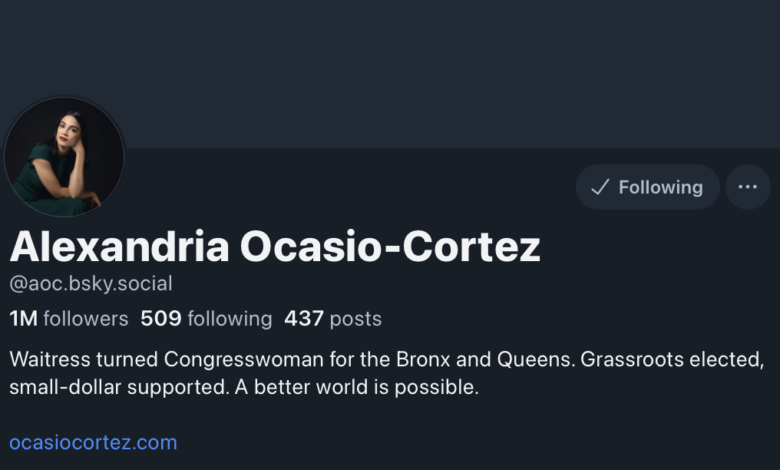Image resolution: width=780 pixels, height=470 pixels.
Task: Open the ocasiocortez.com website link
Action: (x=93, y=442)
